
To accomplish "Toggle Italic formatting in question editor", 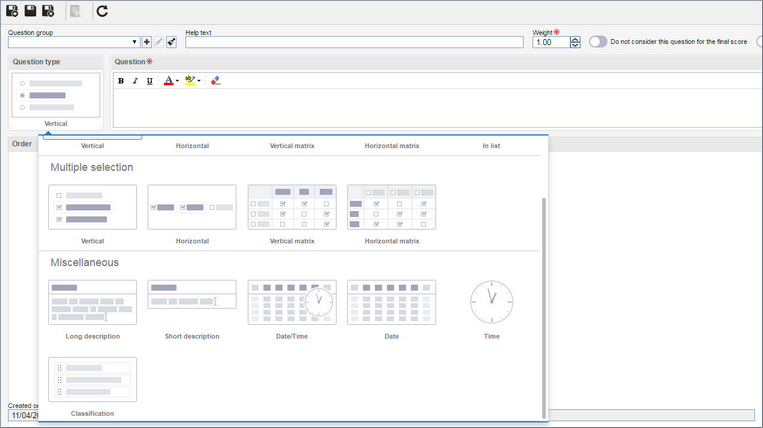I will (x=135, y=81).
